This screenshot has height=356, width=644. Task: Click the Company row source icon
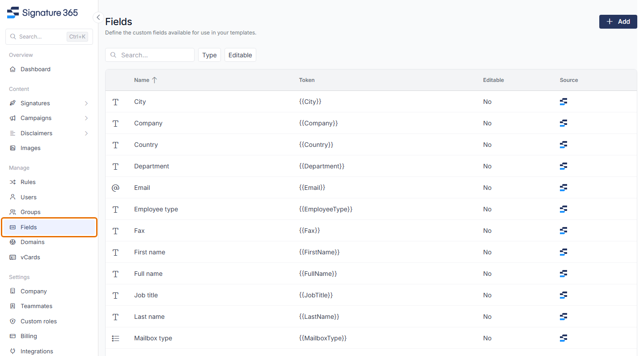[x=563, y=123]
